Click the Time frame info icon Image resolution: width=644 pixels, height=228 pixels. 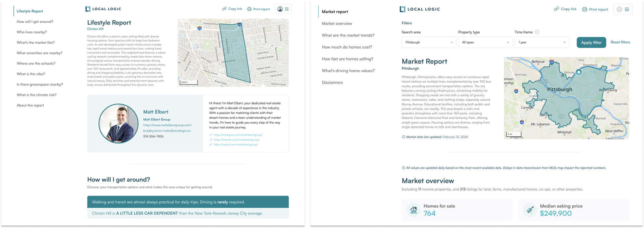tap(537, 32)
